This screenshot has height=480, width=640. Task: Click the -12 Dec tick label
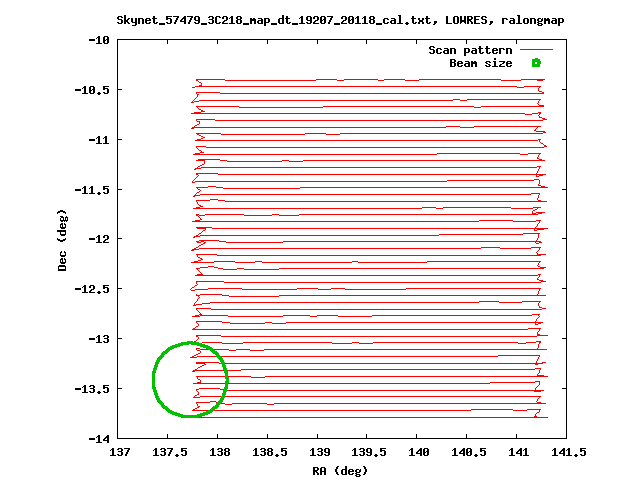tap(99, 239)
